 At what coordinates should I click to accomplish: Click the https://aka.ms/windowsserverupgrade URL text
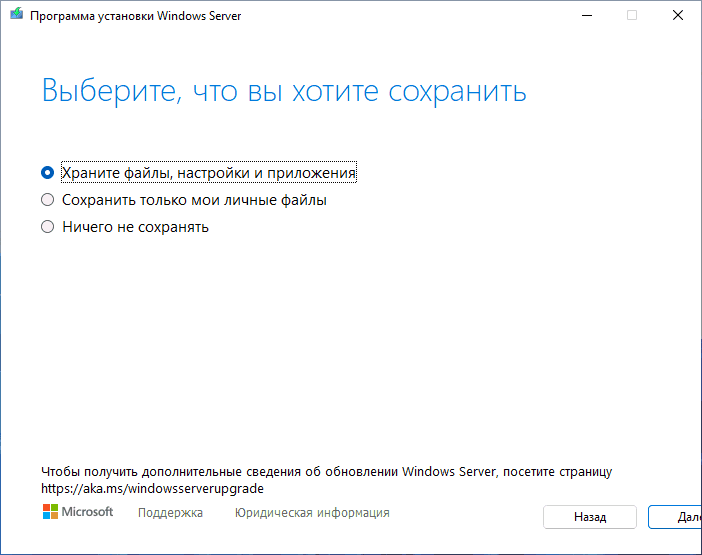(152, 488)
